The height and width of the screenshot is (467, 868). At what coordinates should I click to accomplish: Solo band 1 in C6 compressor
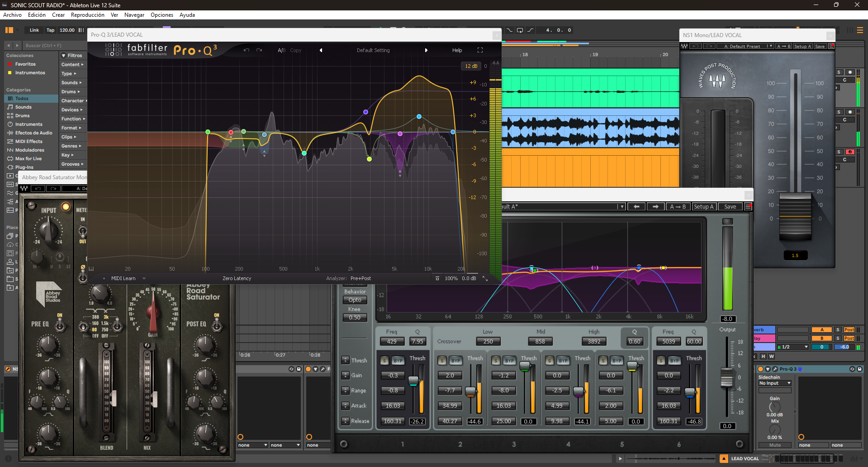(x=384, y=361)
